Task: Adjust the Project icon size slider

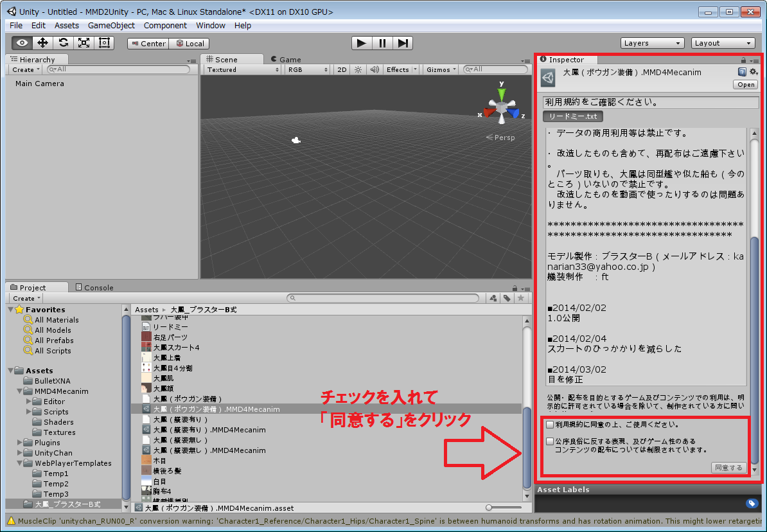Action: coord(504,508)
